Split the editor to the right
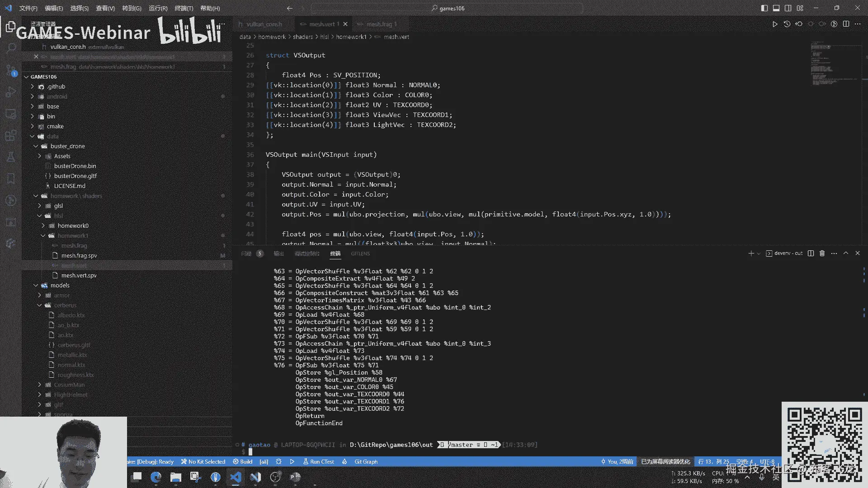868x488 pixels. pos(846,24)
